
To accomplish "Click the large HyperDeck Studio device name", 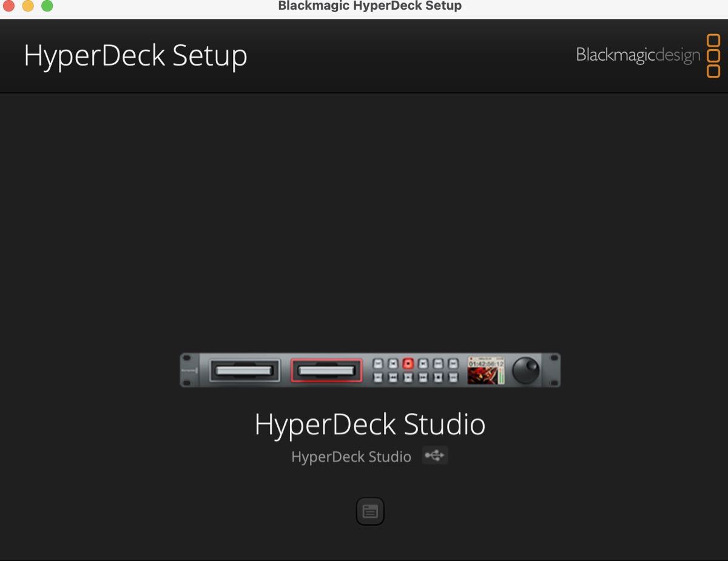I will (x=370, y=425).
